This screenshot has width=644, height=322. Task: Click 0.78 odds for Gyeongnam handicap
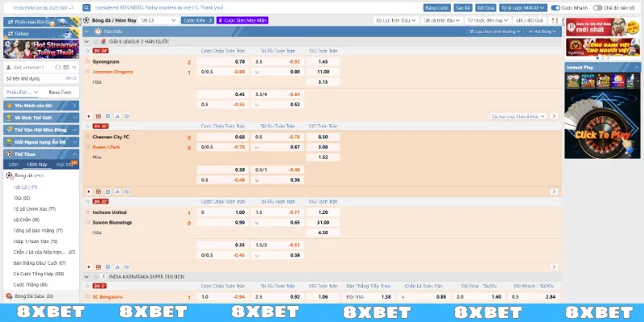tap(239, 61)
